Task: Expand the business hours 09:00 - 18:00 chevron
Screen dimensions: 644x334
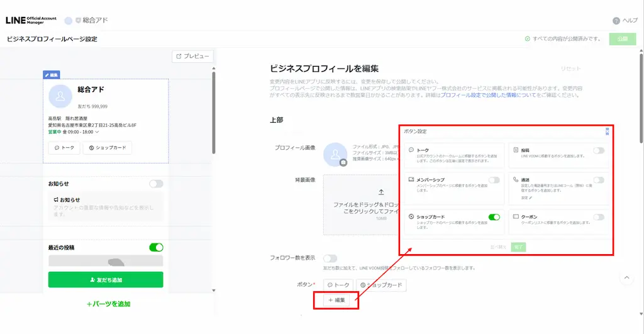Action: pos(97,132)
